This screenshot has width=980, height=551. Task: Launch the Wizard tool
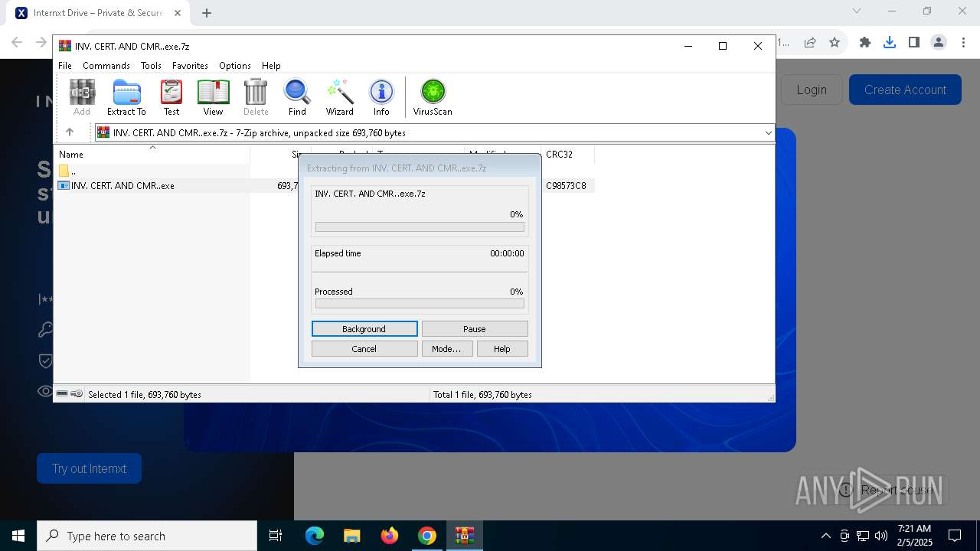(x=339, y=97)
